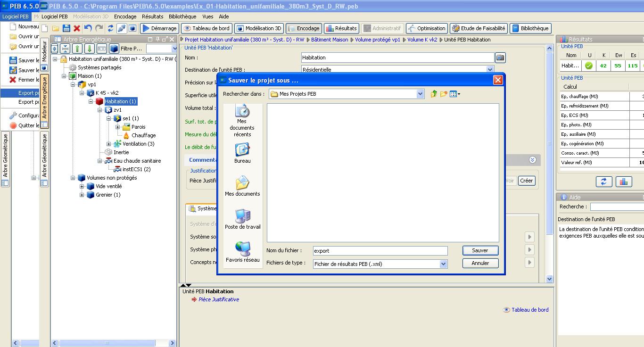
Task: Follow the Tableau de bord link at bottom
Action: 530,310
